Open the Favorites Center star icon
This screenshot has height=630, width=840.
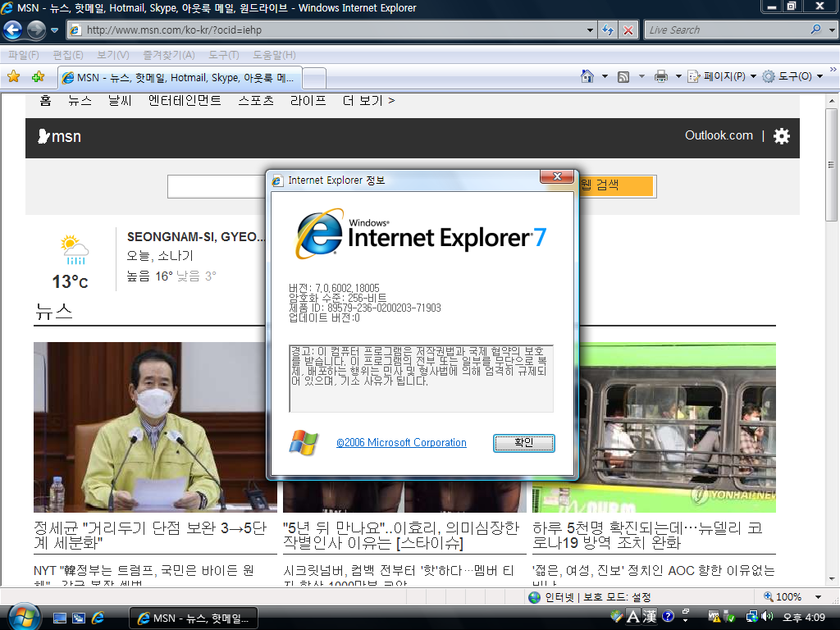(14, 76)
